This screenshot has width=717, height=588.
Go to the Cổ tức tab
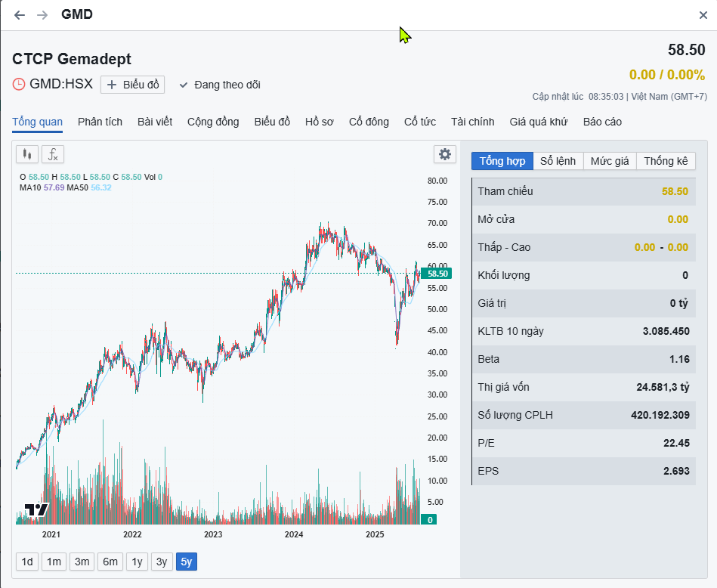point(419,122)
